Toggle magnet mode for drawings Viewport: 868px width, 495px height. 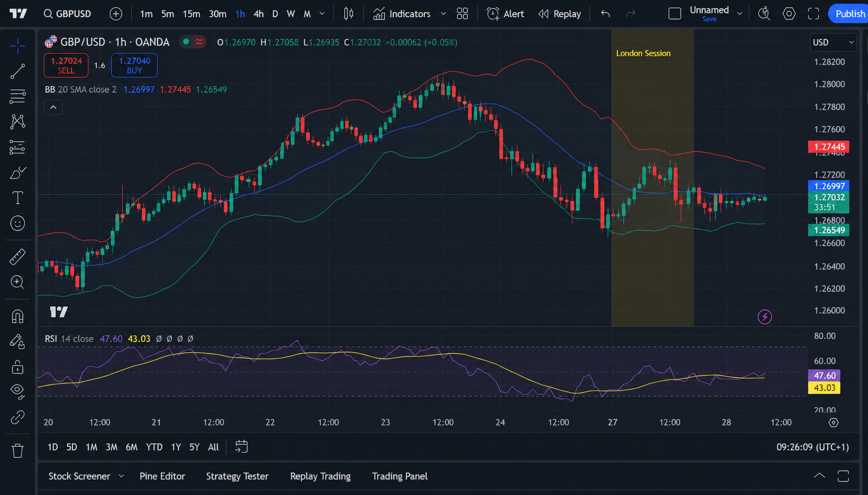17,316
